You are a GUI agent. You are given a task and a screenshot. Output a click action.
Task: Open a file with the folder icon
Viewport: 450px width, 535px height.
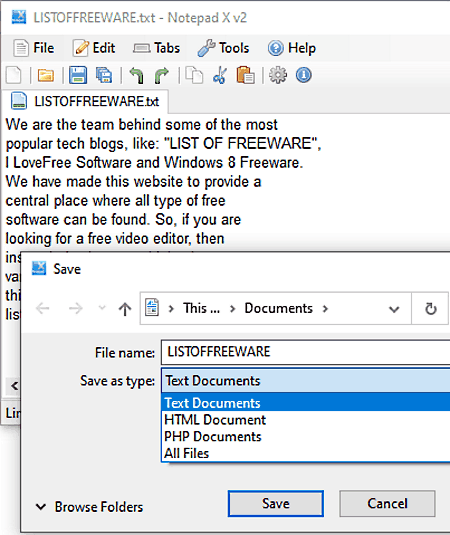coord(46,75)
